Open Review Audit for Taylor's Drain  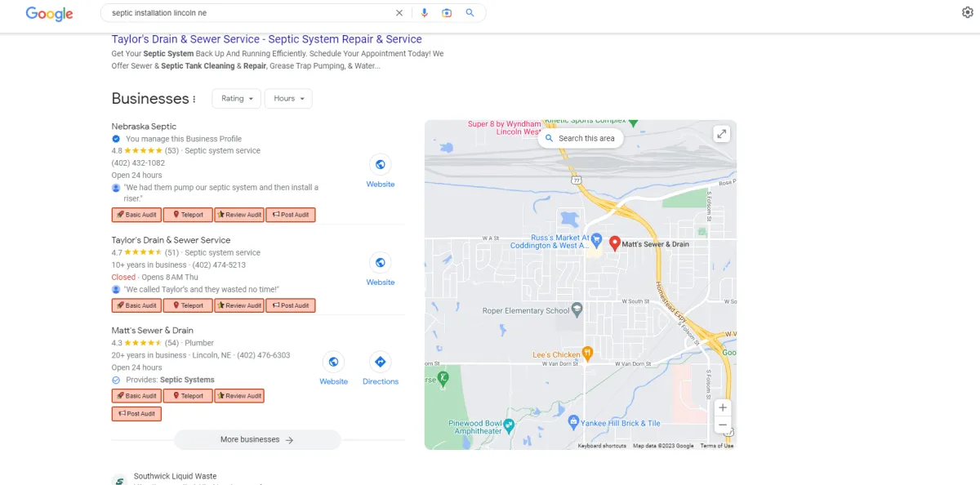point(239,305)
